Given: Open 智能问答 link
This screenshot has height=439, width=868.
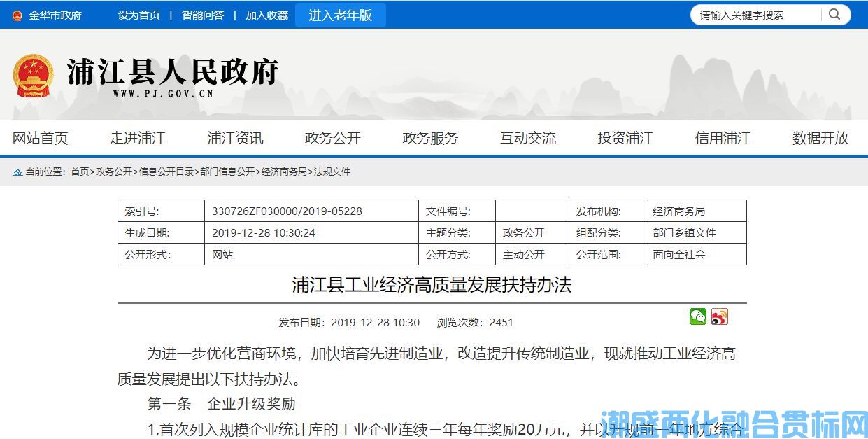Looking at the screenshot, I should pyautogui.click(x=203, y=15).
